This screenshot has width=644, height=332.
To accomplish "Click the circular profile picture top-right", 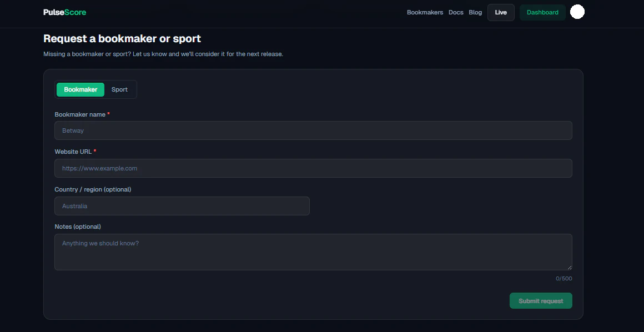I will [577, 11].
